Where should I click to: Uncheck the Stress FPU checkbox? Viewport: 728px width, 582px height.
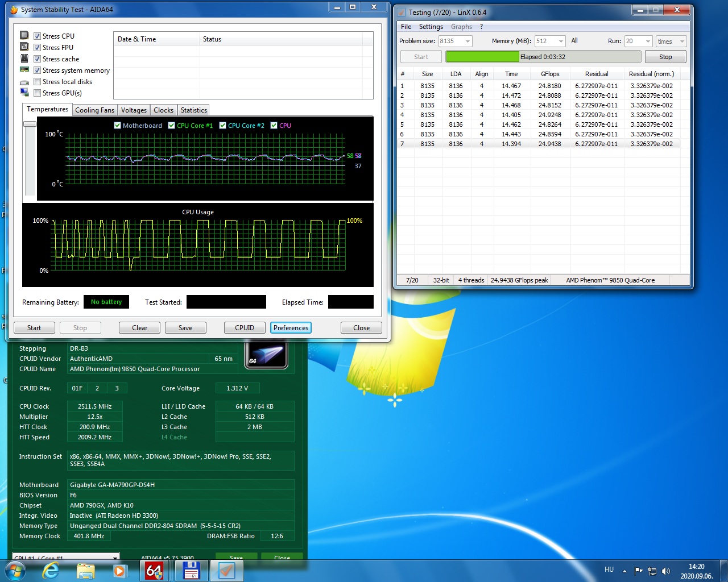tap(37, 48)
